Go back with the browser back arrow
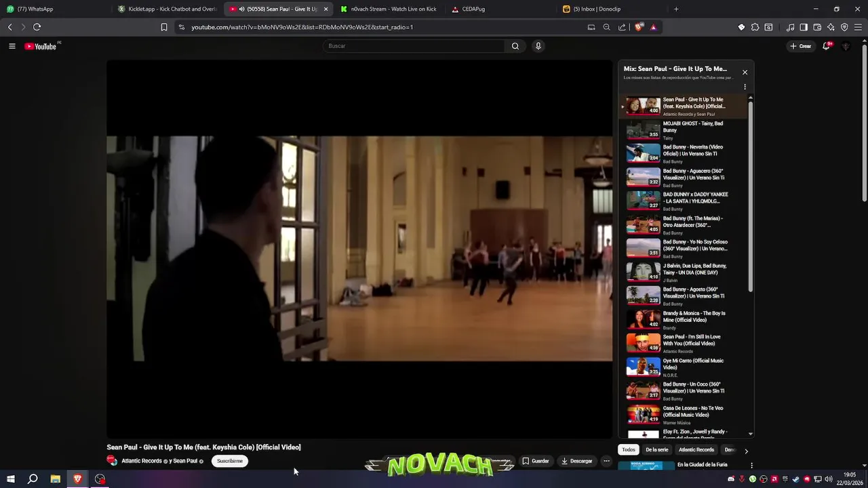Screen dimensions: 868x488 click(9, 27)
